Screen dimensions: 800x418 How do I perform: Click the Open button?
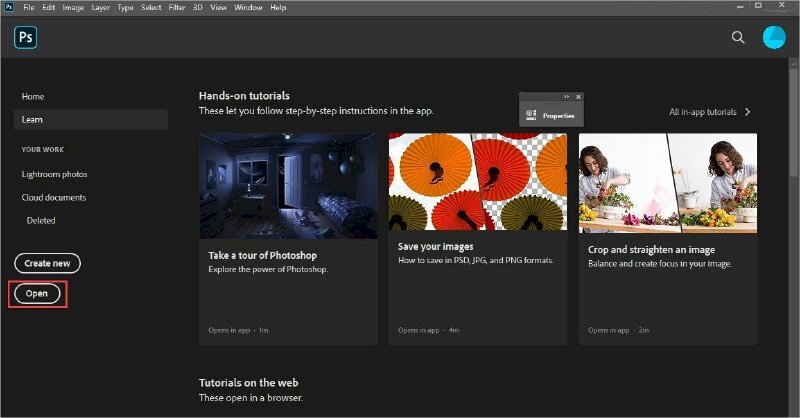[x=37, y=293]
